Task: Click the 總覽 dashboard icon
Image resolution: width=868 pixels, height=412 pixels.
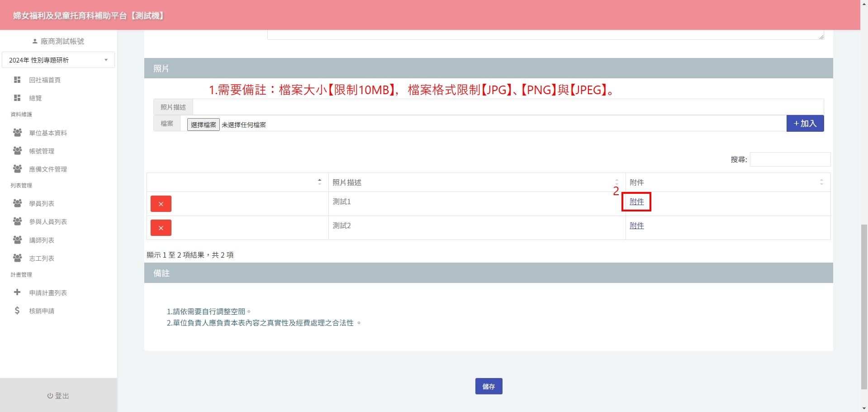Action: coord(17,98)
